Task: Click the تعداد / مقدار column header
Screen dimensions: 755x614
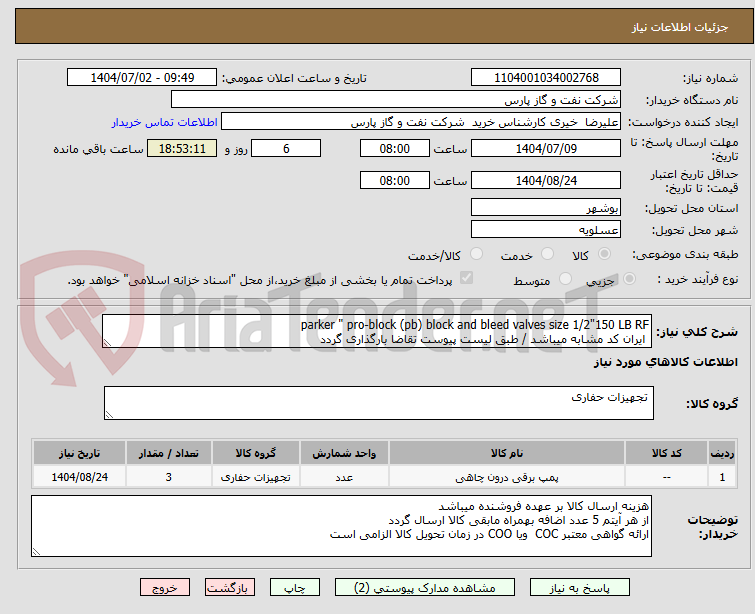Action: (169, 453)
